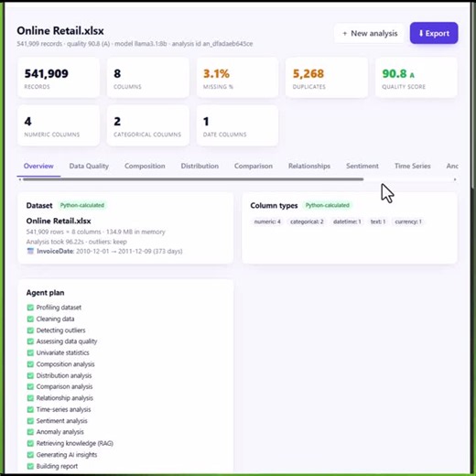Click the check icon beside Generating AI insights

pyautogui.click(x=30, y=455)
